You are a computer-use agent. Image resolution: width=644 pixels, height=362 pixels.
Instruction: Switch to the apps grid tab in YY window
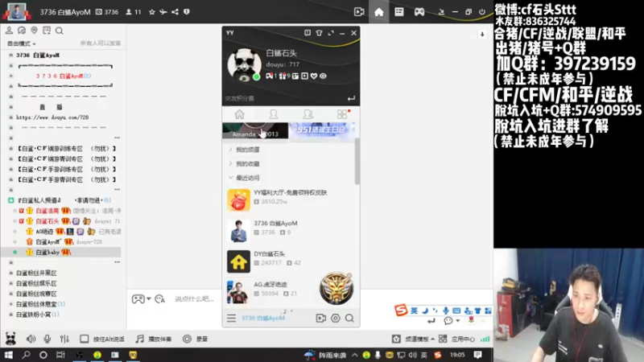(x=341, y=114)
